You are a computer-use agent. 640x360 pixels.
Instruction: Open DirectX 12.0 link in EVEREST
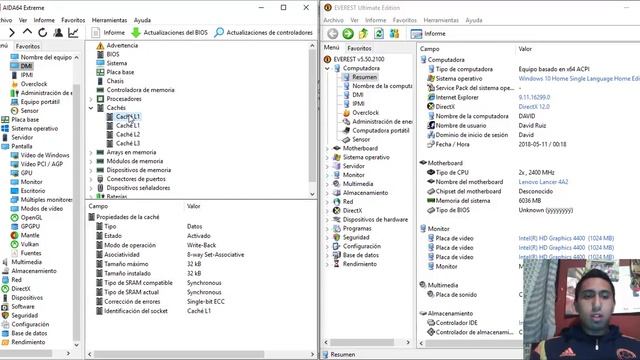(x=534, y=107)
